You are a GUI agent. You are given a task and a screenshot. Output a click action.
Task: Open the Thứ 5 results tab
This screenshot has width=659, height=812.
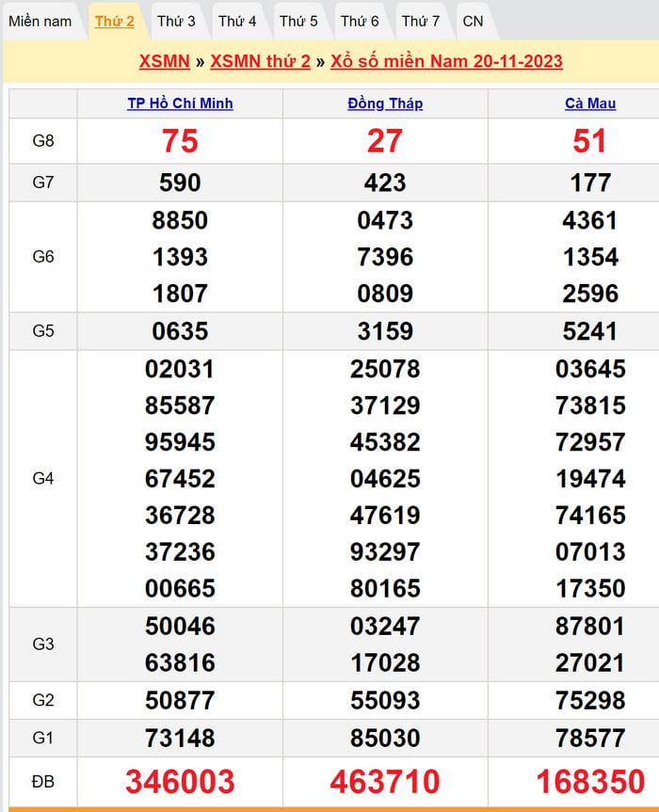tap(298, 21)
